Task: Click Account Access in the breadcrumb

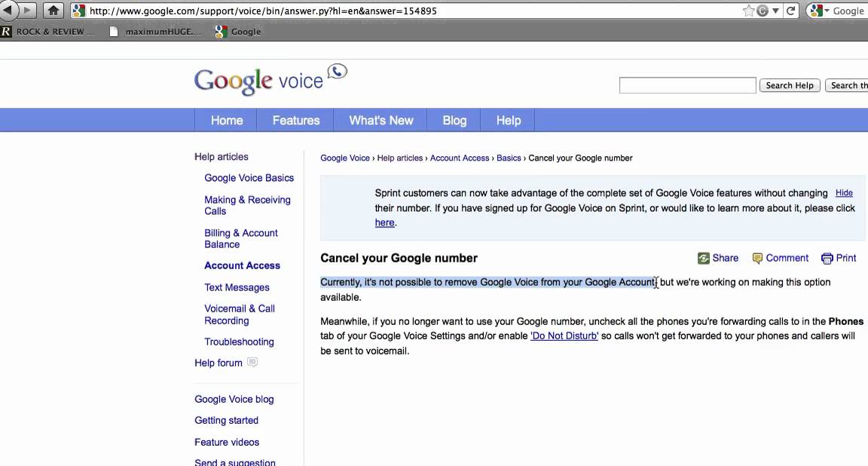Action: click(460, 158)
